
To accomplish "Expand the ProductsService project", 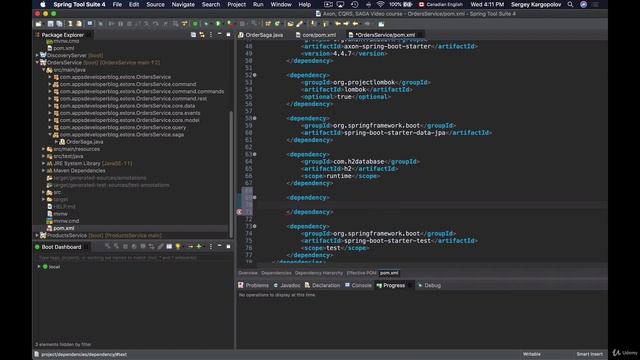I will point(37,236).
